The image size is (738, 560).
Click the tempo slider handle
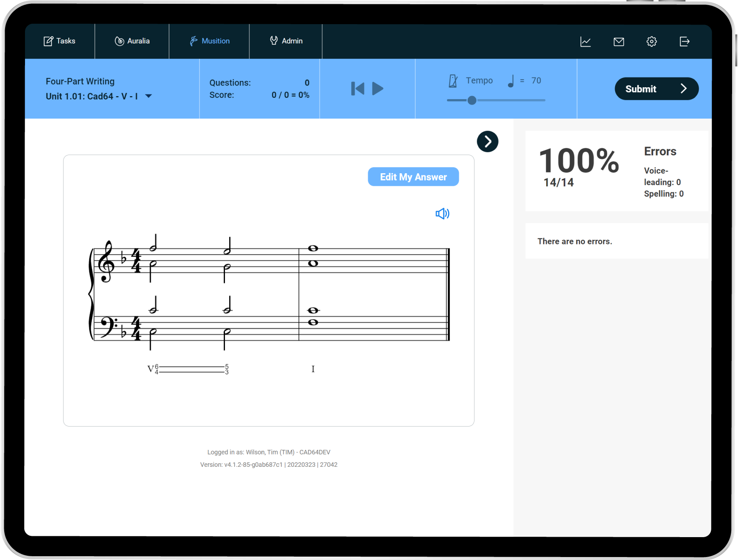pos(472,100)
